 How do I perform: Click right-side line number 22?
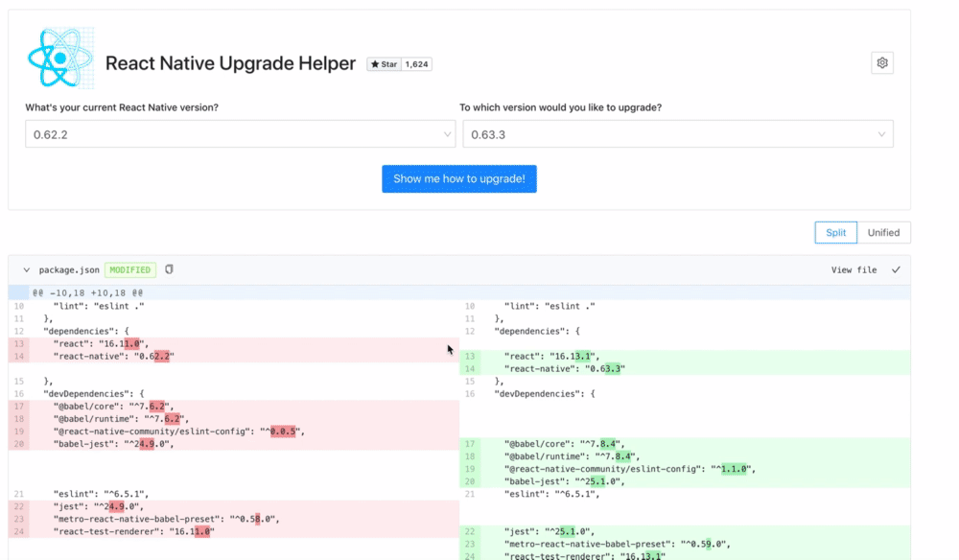point(470,531)
